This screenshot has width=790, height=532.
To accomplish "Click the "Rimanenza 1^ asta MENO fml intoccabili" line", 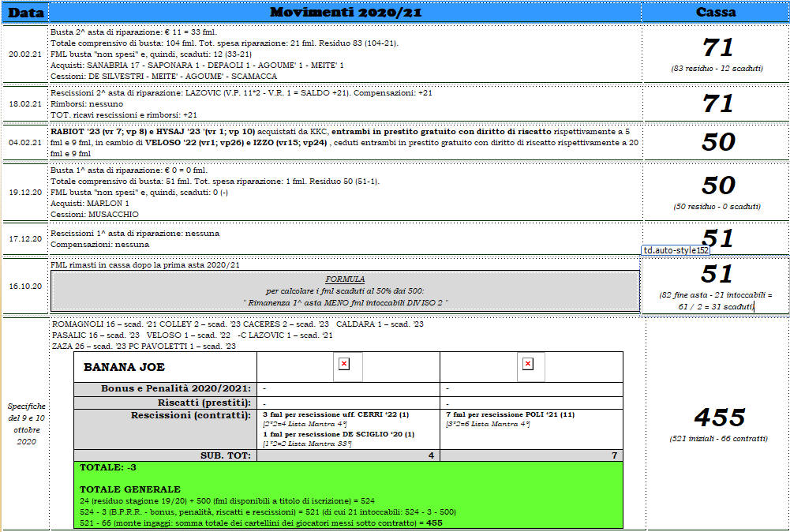I will point(345,303).
